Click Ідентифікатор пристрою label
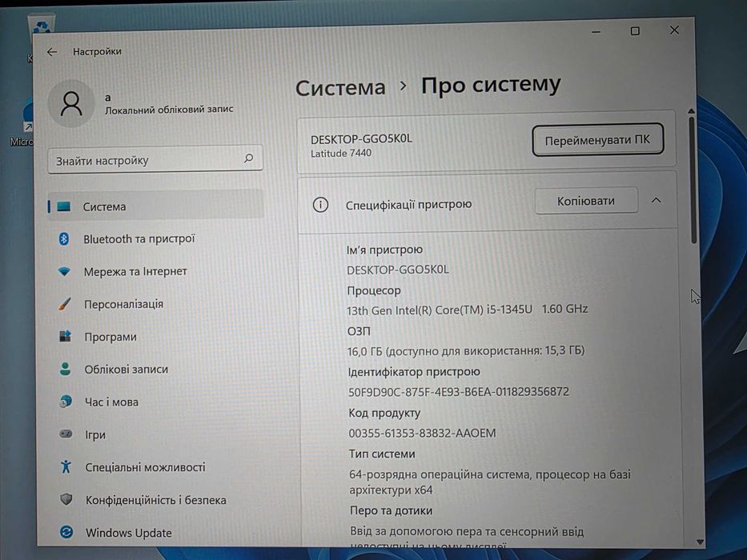The image size is (747, 560). [413, 371]
